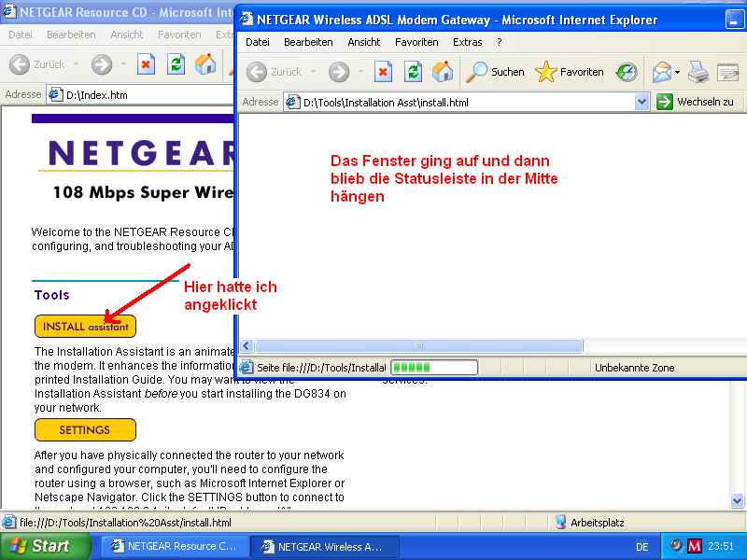
Task: Open Extras menu in front Gateway window
Action: coord(468,42)
